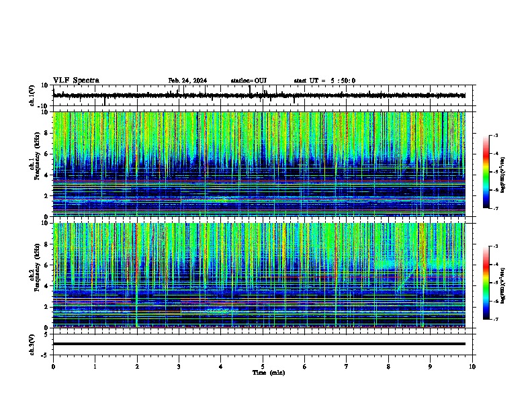This screenshot has height=411, width=532.
Task: Click time axis tick label "7"
Action: [347, 367]
